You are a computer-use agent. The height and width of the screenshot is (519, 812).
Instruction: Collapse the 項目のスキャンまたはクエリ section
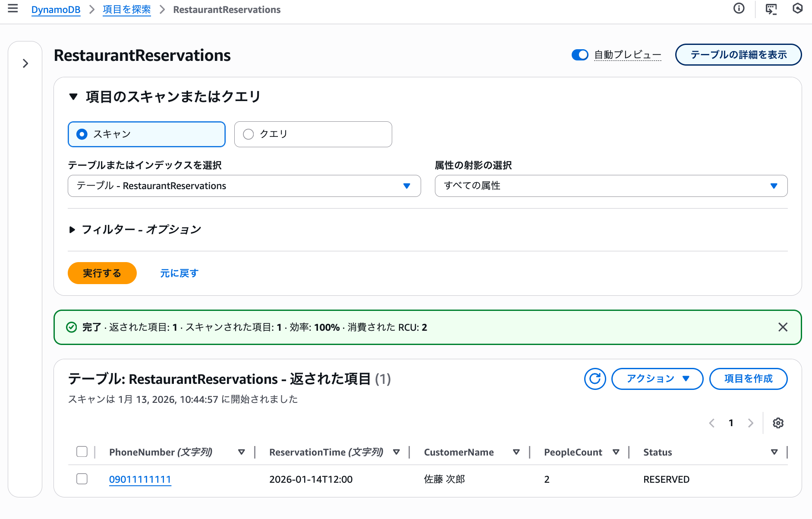(73, 96)
